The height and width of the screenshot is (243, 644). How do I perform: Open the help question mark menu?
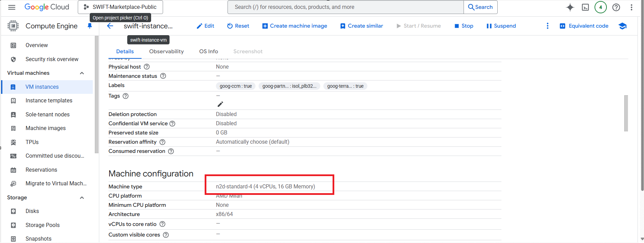616,7
